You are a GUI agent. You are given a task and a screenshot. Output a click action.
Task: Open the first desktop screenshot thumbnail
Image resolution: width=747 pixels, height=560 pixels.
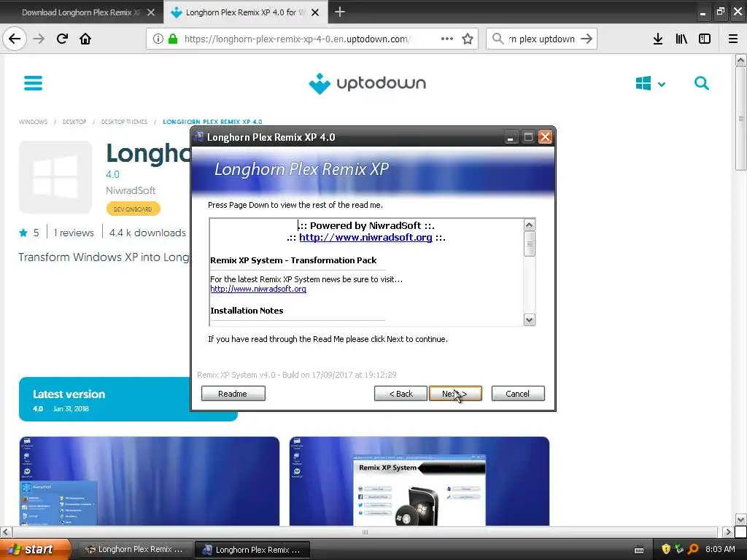[149, 481]
